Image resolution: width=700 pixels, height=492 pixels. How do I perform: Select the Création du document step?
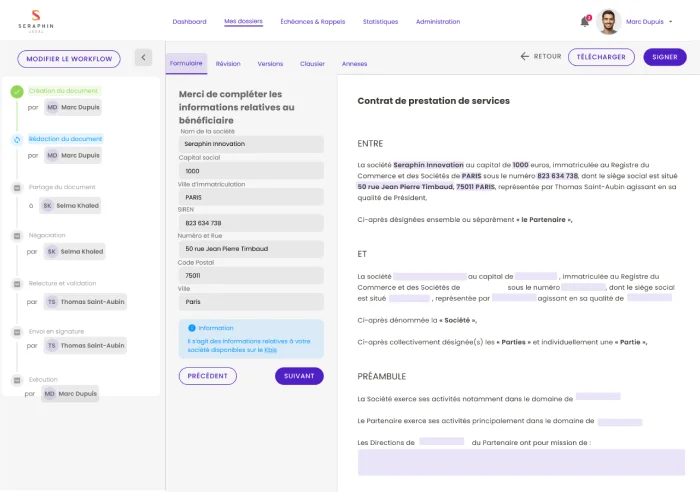(x=63, y=91)
